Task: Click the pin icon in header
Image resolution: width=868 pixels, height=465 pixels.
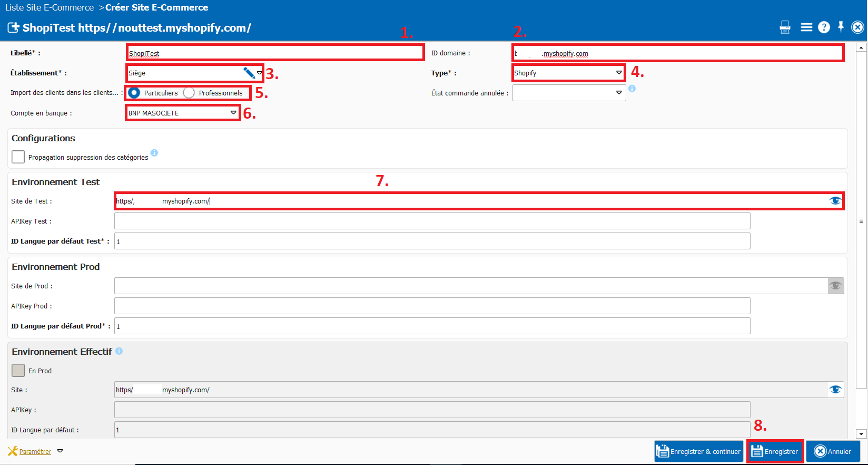Action: click(x=841, y=26)
